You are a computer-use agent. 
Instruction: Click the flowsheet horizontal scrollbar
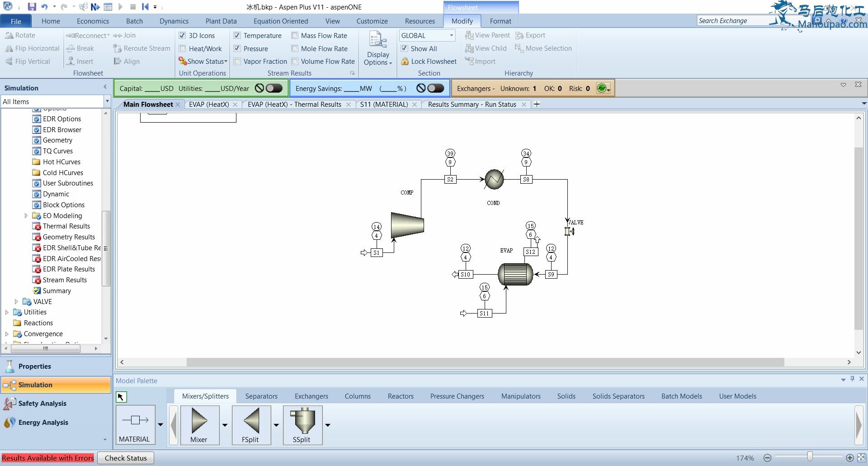485,362
